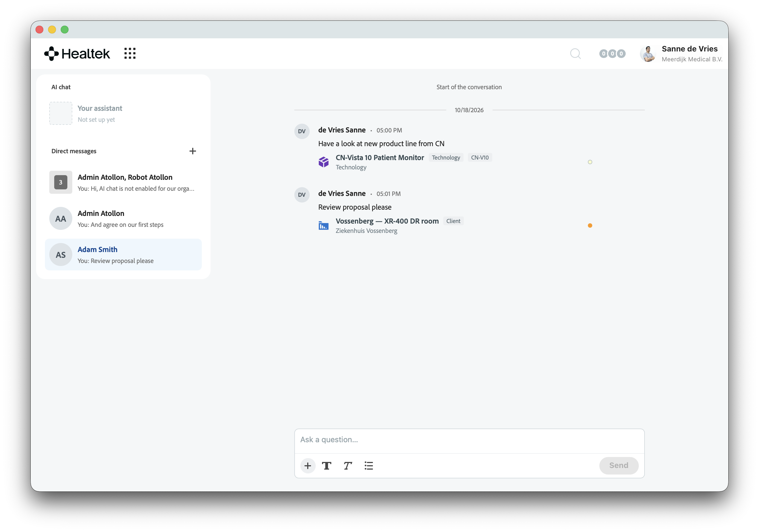
Task: Click the 10/18/2026 date separator
Action: 469,110
